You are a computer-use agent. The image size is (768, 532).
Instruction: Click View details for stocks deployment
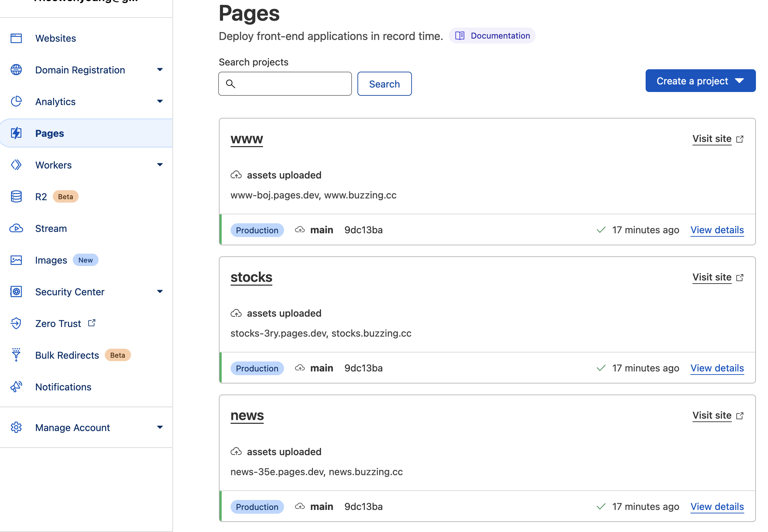(x=717, y=368)
